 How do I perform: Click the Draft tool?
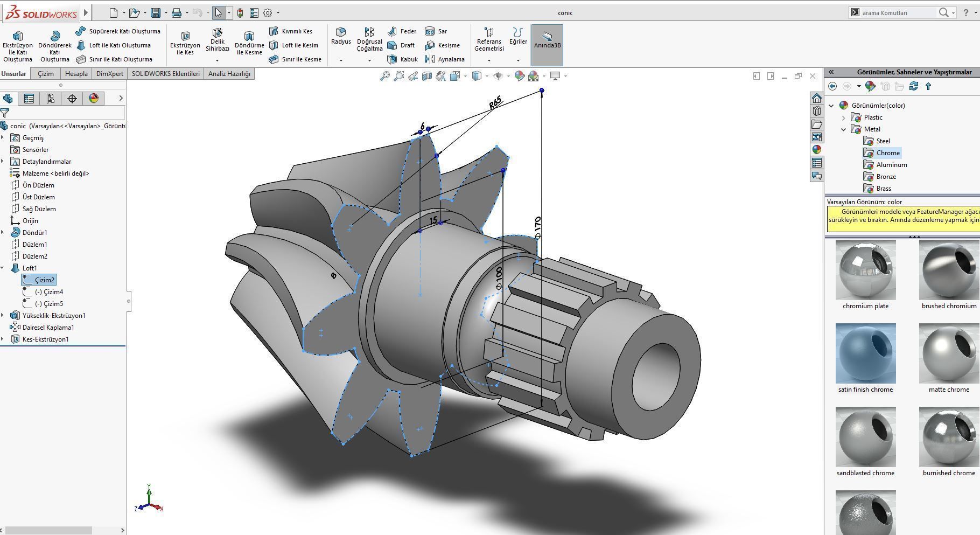pos(401,45)
